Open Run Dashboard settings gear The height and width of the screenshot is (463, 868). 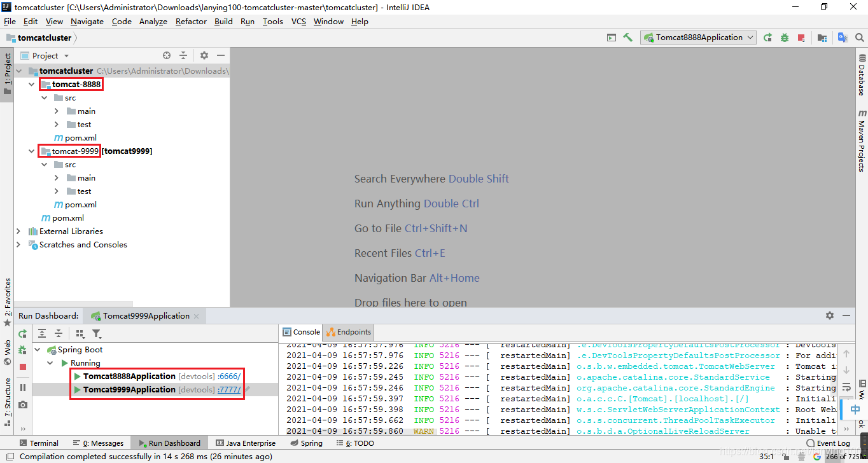click(x=830, y=315)
